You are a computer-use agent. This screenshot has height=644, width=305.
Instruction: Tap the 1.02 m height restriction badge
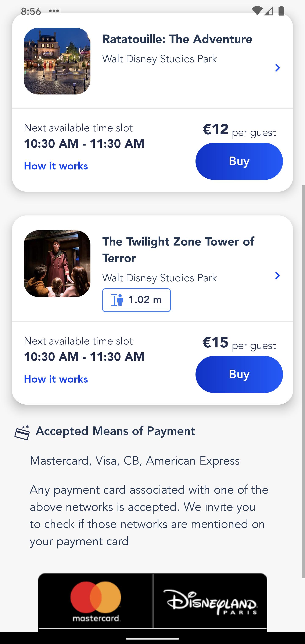[x=136, y=300]
